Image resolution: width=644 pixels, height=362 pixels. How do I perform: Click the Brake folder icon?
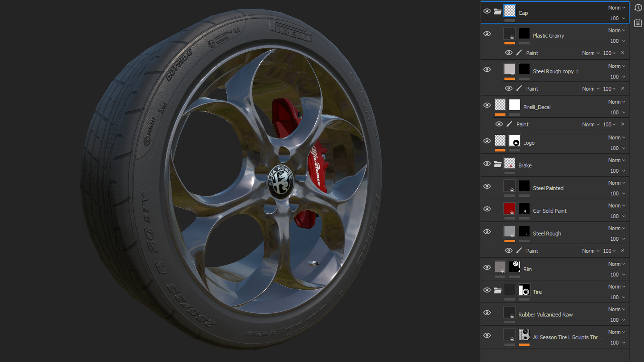(x=498, y=164)
